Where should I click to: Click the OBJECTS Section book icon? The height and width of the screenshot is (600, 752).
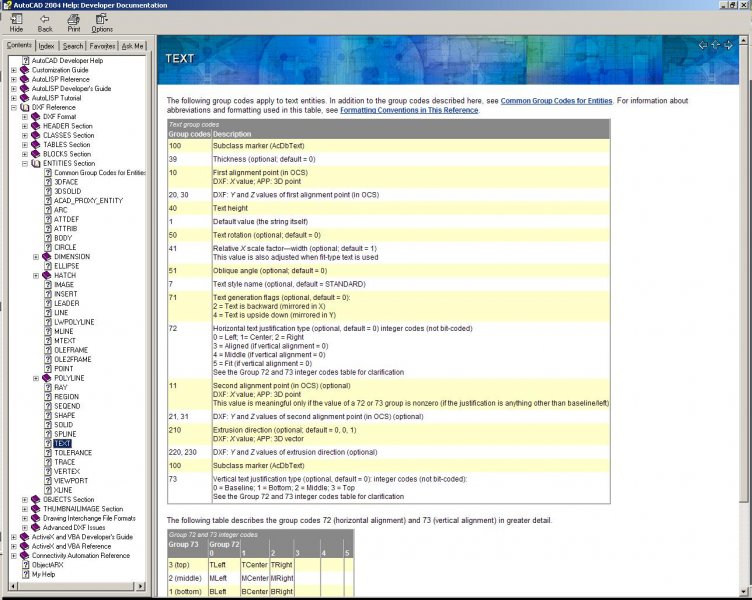click(x=35, y=499)
